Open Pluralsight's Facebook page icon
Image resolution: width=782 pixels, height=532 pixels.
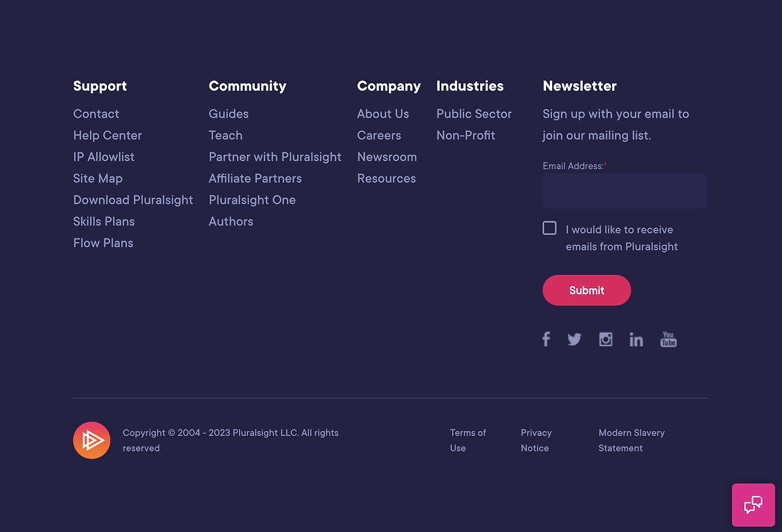(x=546, y=339)
